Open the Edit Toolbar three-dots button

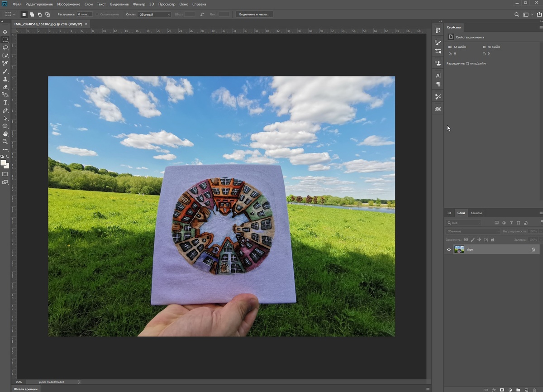pos(5,149)
